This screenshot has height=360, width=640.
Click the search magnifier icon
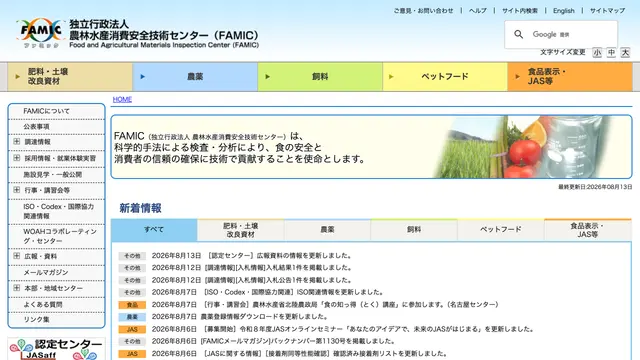[518, 34]
